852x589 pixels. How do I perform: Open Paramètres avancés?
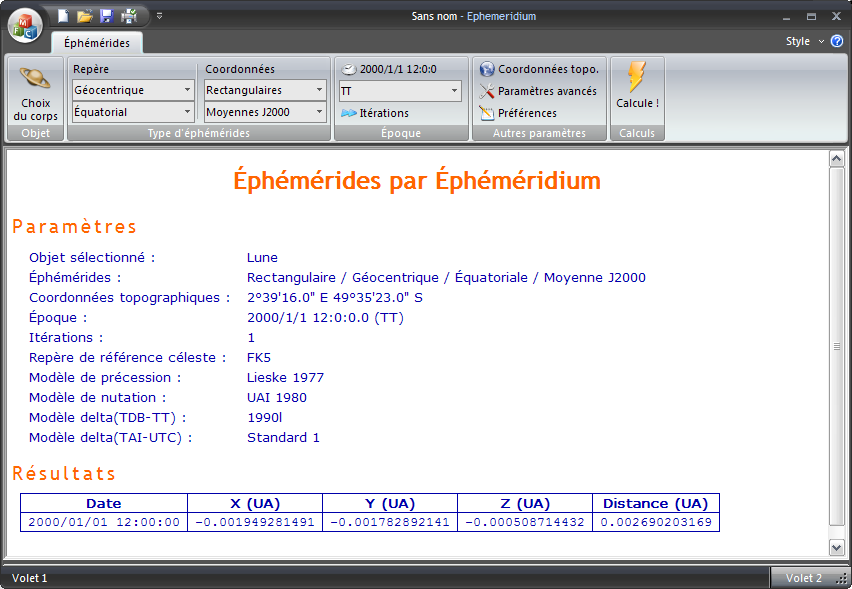(x=539, y=91)
